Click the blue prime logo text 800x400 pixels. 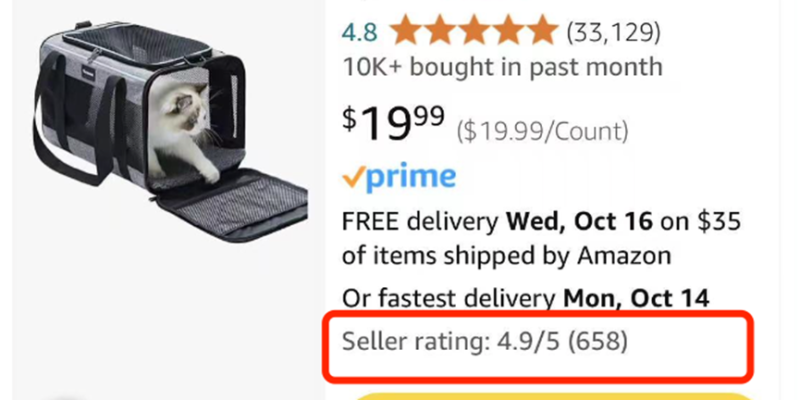pyautogui.click(x=412, y=178)
